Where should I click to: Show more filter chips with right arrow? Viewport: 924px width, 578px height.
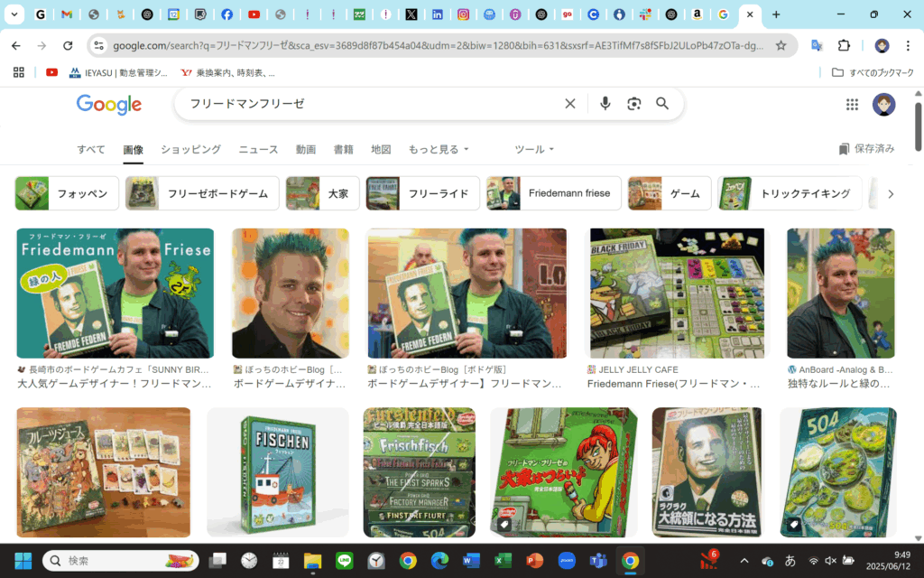point(891,193)
